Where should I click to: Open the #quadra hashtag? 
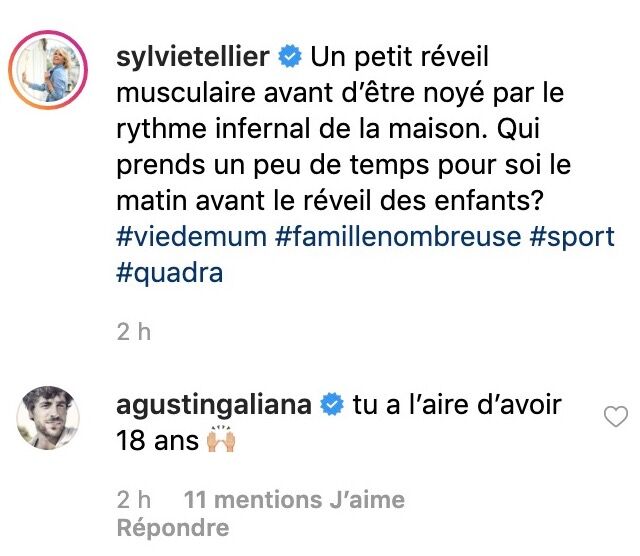[x=170, y=273]
